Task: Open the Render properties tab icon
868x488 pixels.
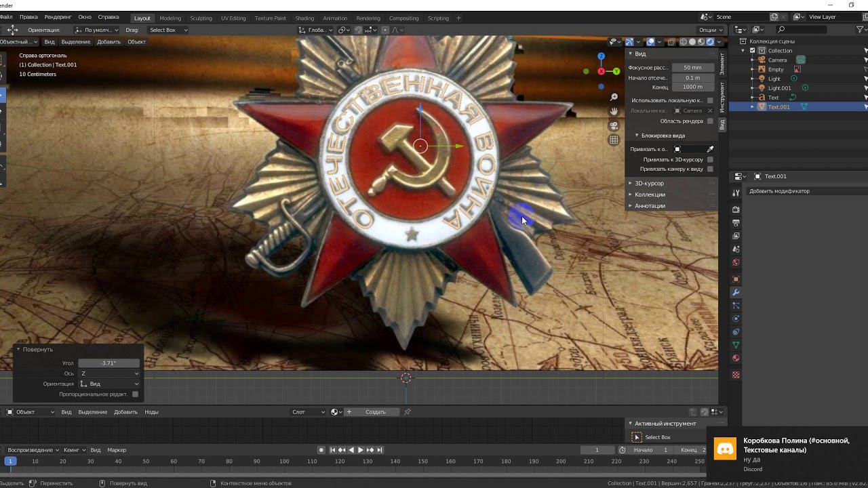Action: [x=736, y=209]
